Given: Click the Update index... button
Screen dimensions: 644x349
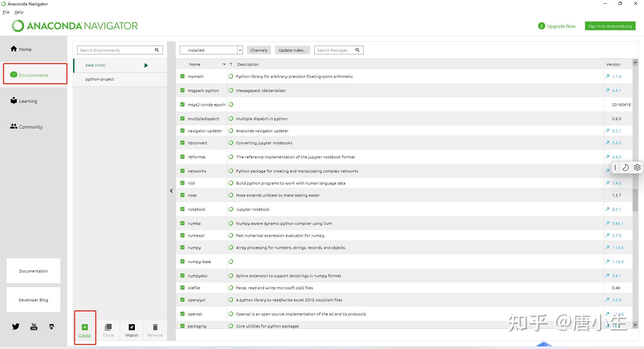Looking at the screenshot, I should [x=292, y=50].
